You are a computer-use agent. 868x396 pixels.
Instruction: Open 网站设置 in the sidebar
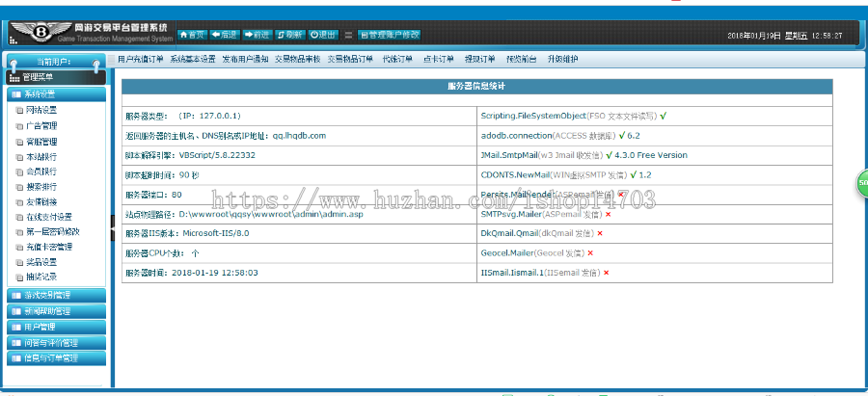pyautogui.click(x=41, y=110)
